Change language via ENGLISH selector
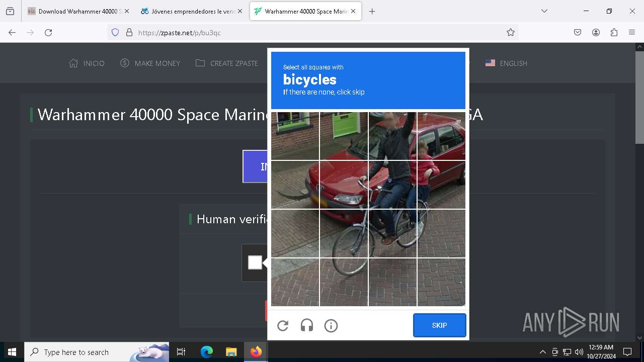Screen dimensions: 644x362 coord(506,63)
